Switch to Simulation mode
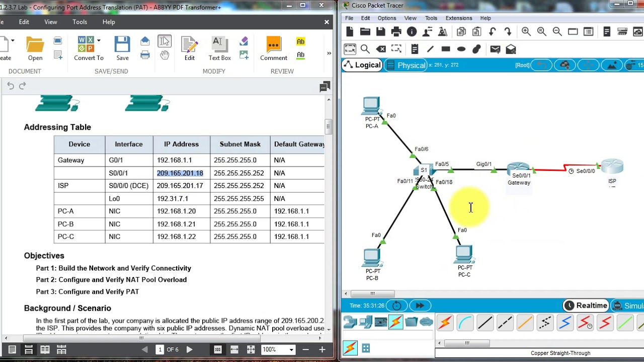 click(x=627, y=306)
